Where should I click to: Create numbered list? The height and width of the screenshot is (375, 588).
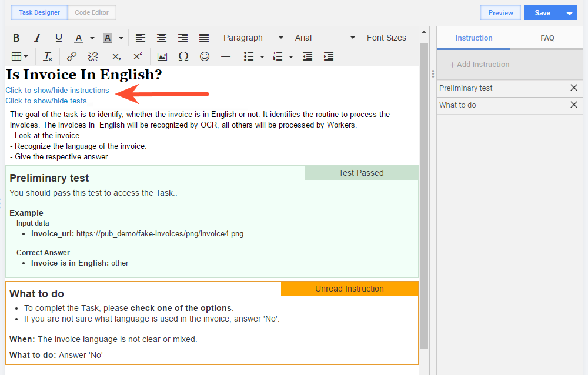click(x=278, y=56)
